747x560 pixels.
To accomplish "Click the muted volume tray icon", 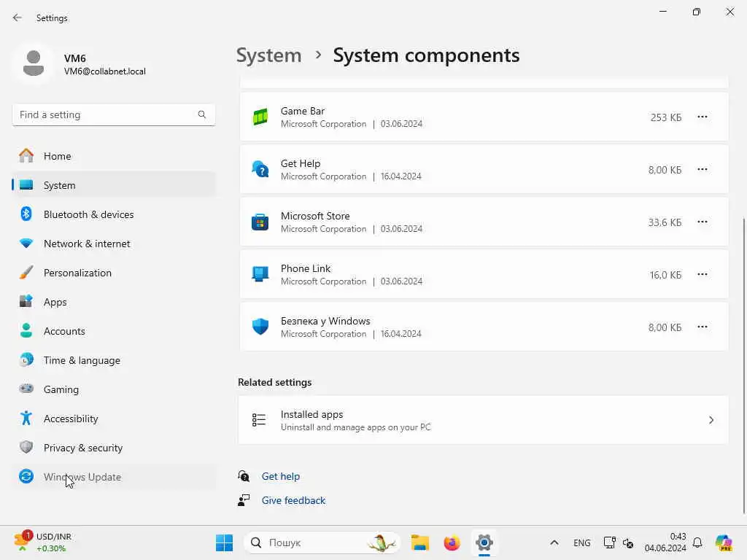I will pyautogui.click(x=628, y=543).
